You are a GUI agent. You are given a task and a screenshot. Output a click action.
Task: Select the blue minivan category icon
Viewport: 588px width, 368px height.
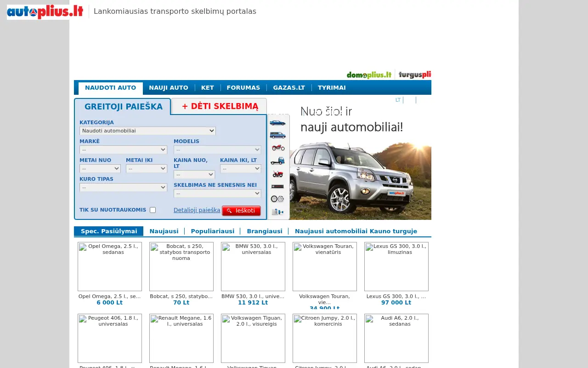277,135
